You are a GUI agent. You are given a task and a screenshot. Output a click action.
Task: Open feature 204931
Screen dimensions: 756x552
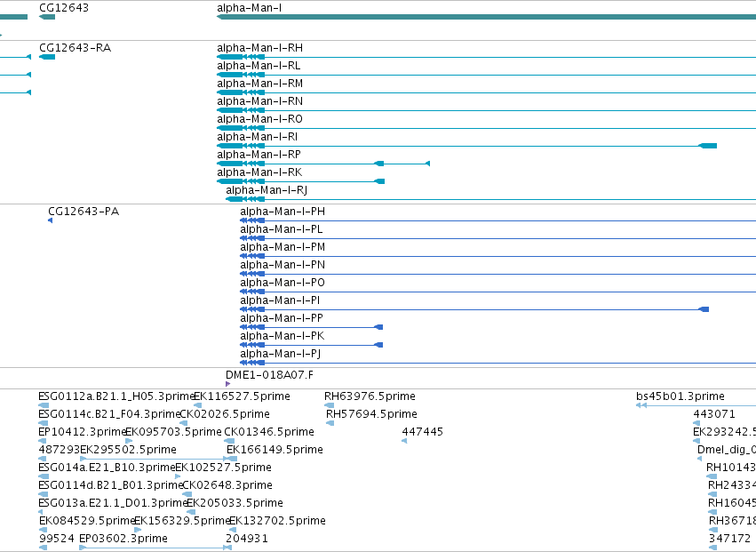[247, 539]
